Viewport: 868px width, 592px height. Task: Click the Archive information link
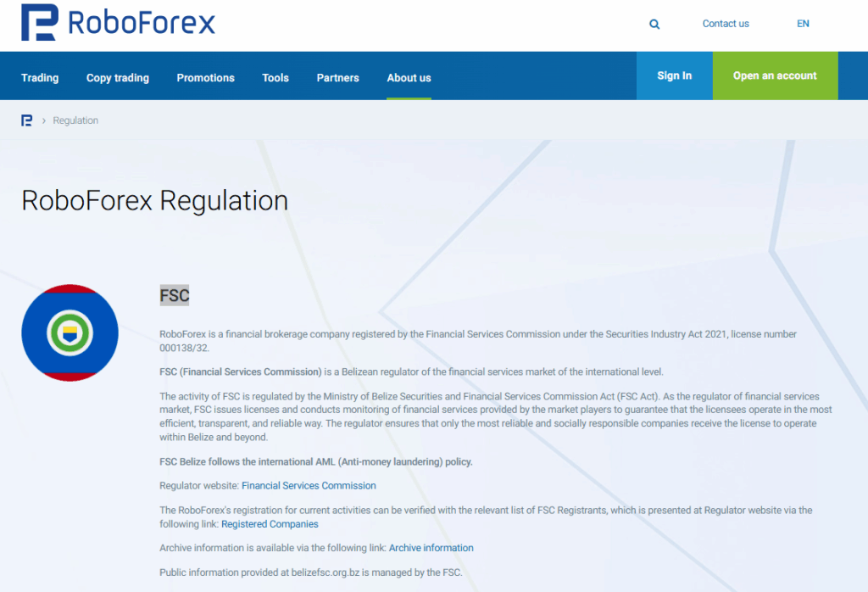click(x=431, y=548)
